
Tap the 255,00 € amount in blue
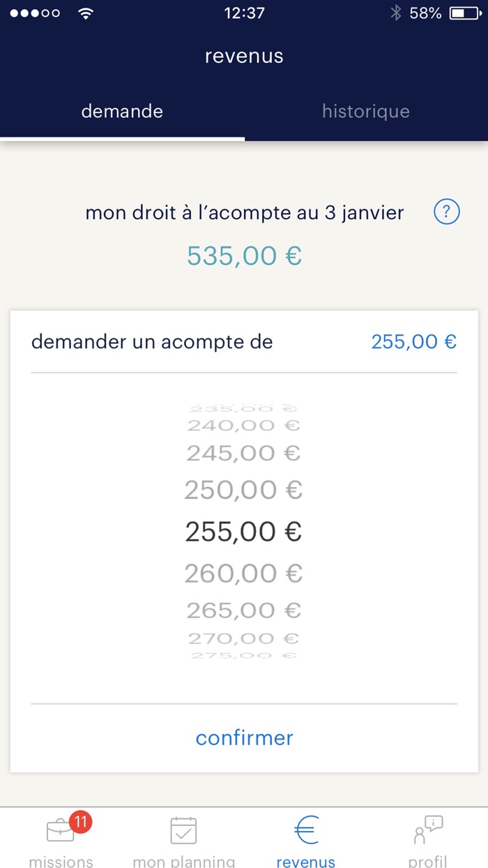coord(413,342)
